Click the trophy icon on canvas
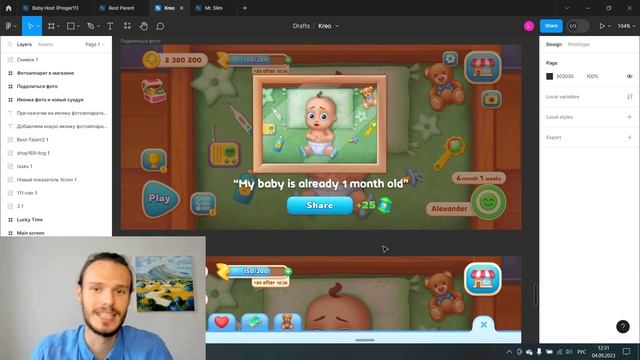The image size is (640, 360). pyautogui.click(x=154, y=160)
